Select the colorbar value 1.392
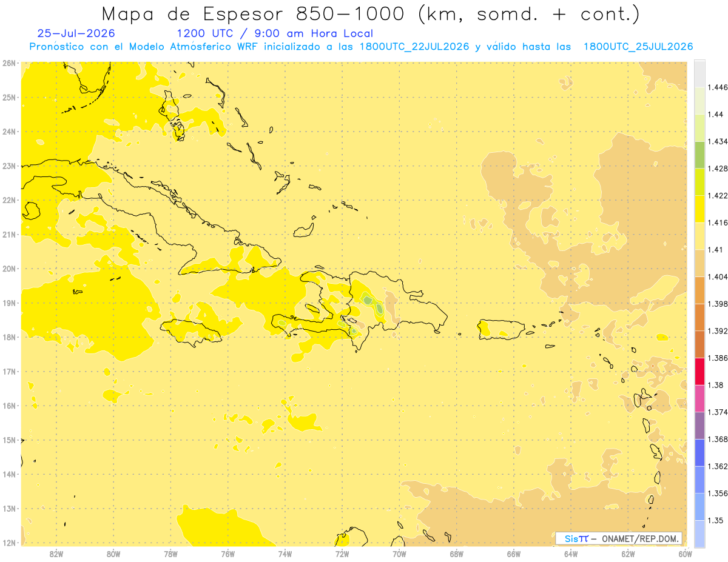Viewport: 728px width, 562px height. pyautogui.click(x=718, y=331)
